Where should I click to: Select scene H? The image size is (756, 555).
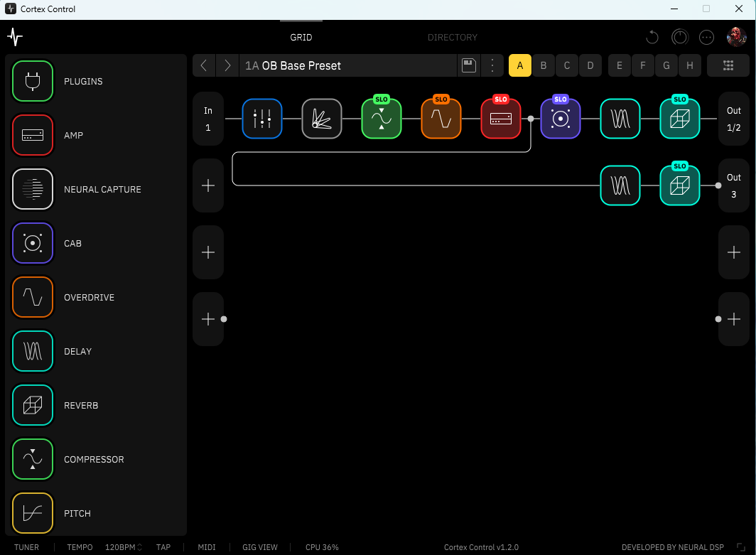click(x=690, y=65)
